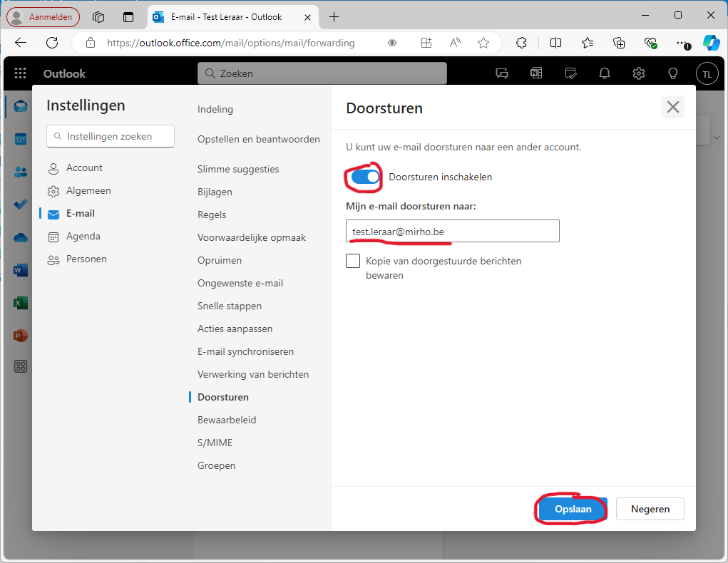Click the notifications bell icon
The image size is (728, 563).
605,73
